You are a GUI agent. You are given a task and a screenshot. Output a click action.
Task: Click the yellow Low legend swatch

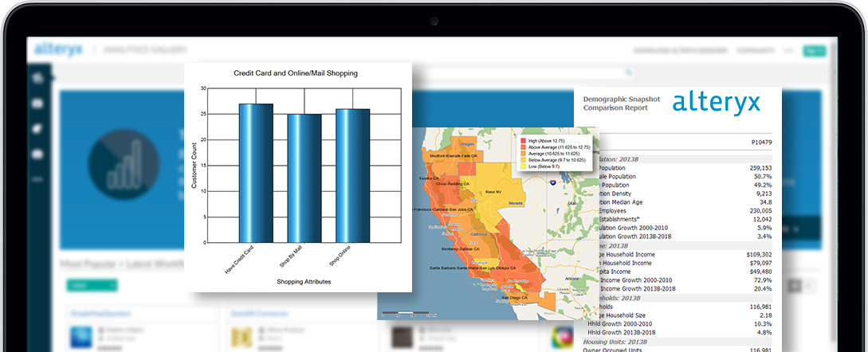[523, 166]
